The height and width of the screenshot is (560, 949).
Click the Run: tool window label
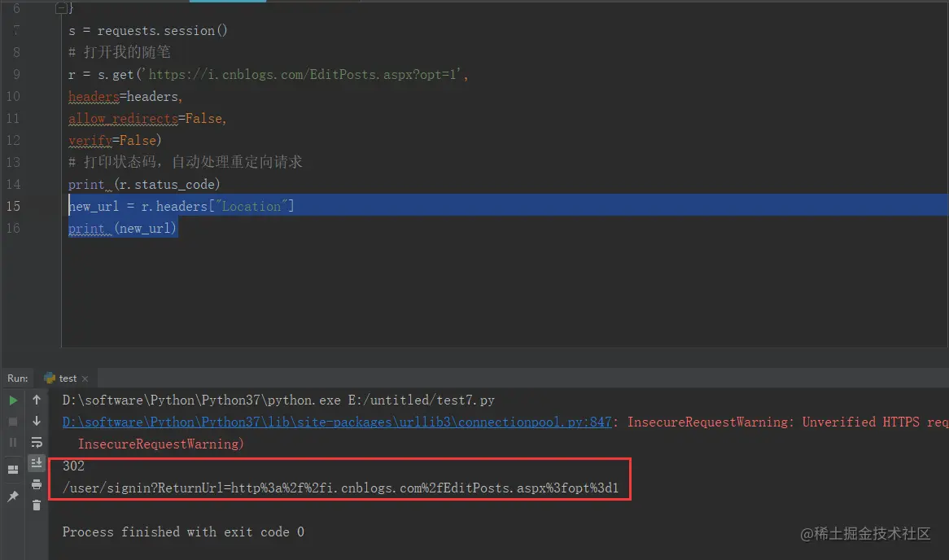click(18, 378)
